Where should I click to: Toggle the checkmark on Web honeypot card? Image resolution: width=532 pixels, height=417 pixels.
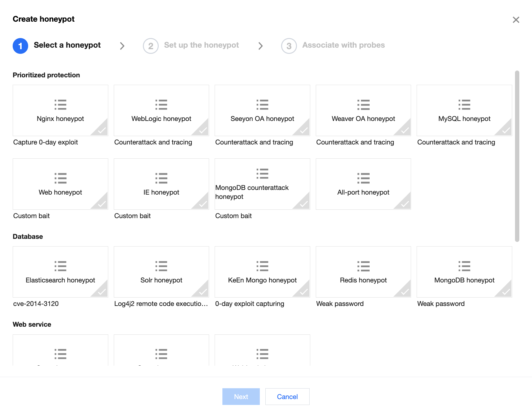(x=102, y=204)
